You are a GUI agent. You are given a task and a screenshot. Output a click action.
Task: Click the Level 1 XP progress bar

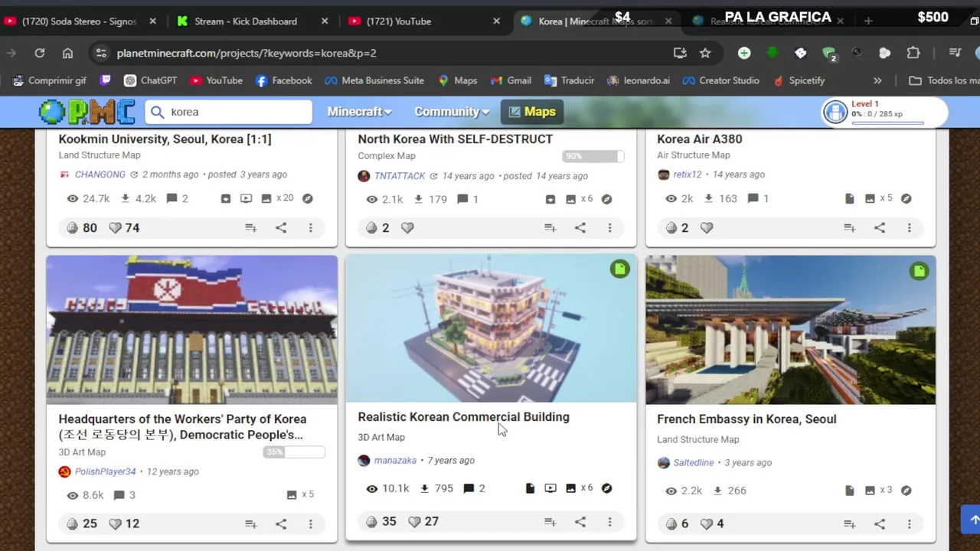click(887, 122)
